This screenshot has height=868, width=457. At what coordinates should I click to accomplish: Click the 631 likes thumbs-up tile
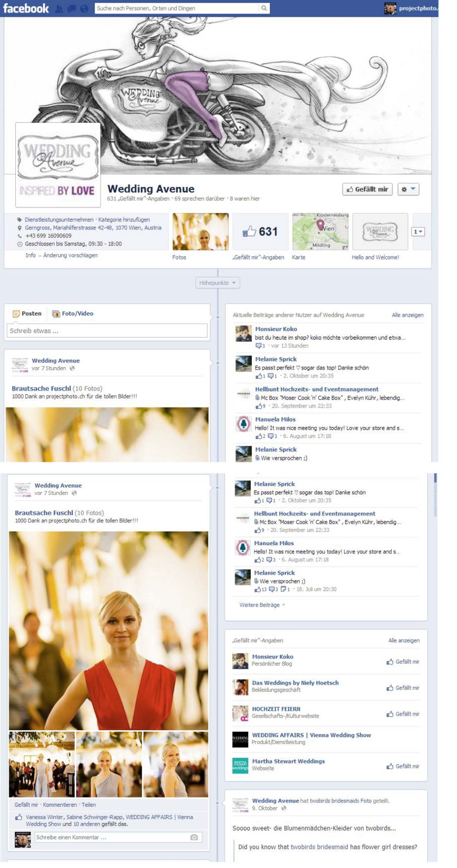point(260,232)
